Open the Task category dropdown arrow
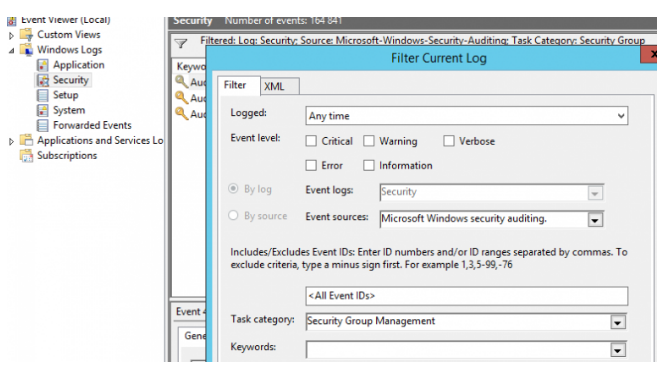The width and height of the screenshot is (666, 367). (618, 322)
